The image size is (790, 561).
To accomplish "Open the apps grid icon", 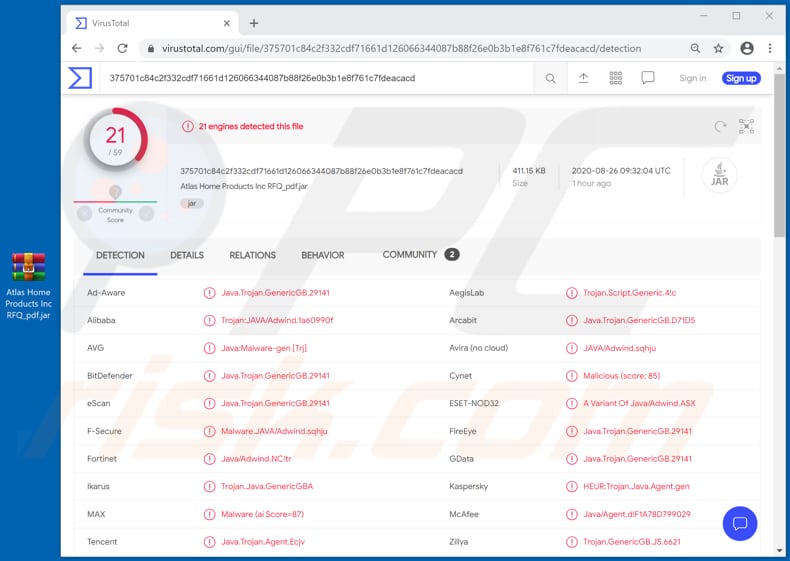I will tap(616, 78).
